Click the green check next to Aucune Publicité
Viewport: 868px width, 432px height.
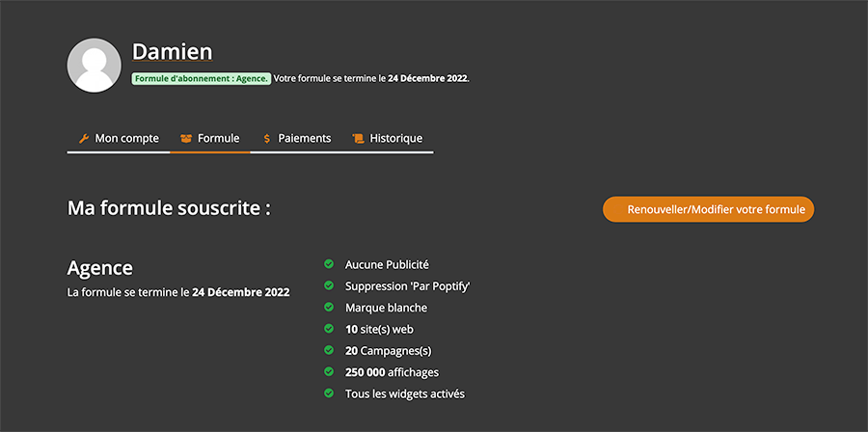point(328,264)
